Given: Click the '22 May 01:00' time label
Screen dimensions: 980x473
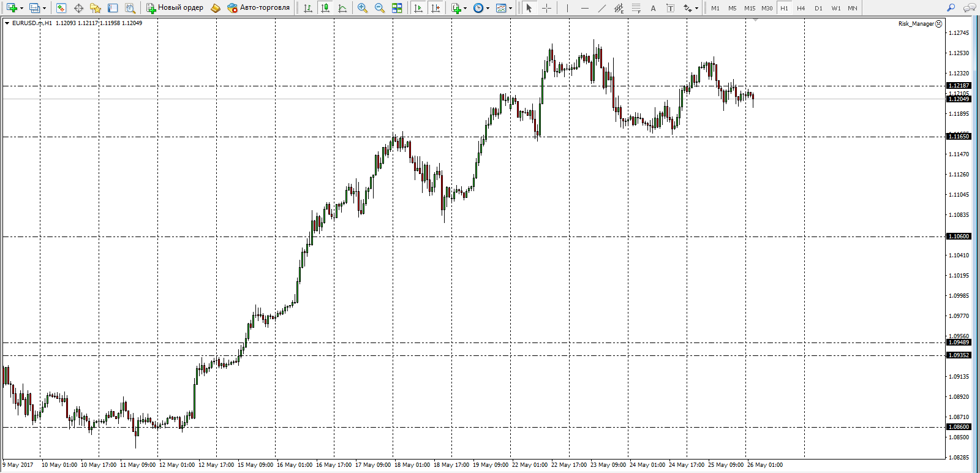Looking at the screenshot, I should click(x=530, y=465).
